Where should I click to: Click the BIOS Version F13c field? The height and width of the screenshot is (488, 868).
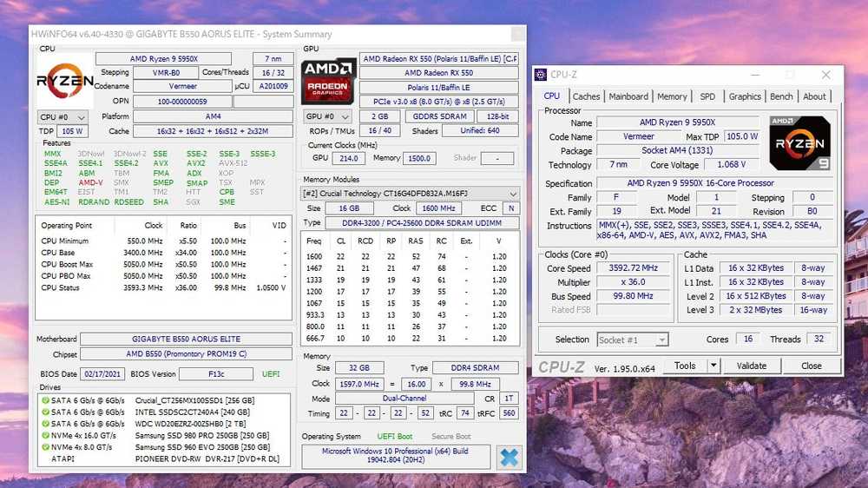pos(216,374)
